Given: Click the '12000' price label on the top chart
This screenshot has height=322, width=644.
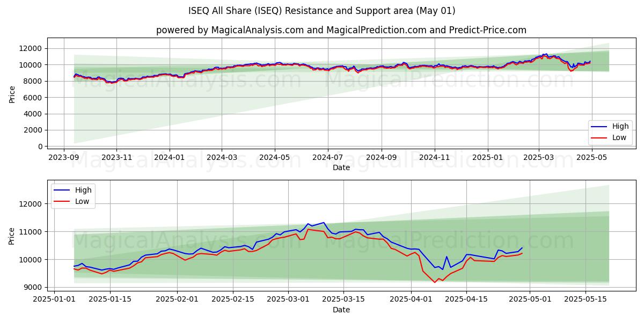Looking at the screenshot, I should click(31, 48).
